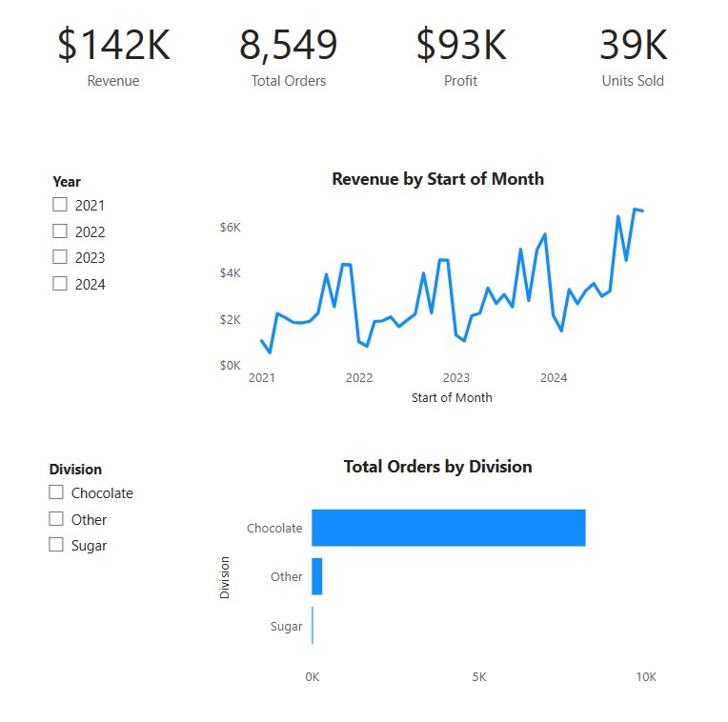This screenshot has height=722, width=728.
Task: Click the 2021 label on line chart axis
Action: (262, 378)
